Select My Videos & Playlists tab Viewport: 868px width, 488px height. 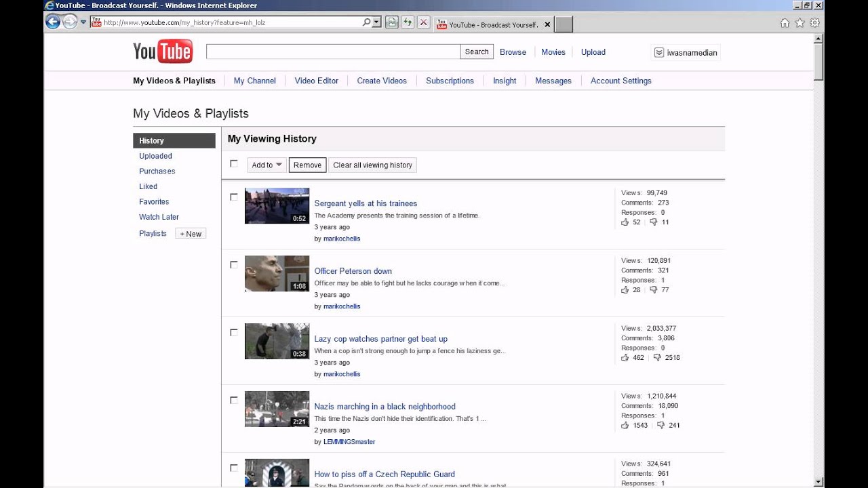[x=174, y=81]
